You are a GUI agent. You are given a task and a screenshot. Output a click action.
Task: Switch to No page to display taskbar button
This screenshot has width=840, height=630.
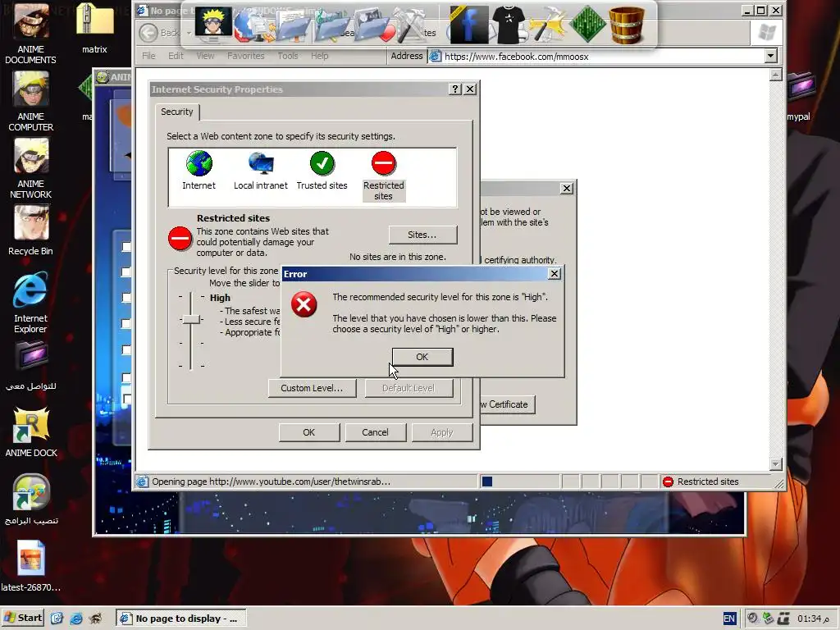180,619
